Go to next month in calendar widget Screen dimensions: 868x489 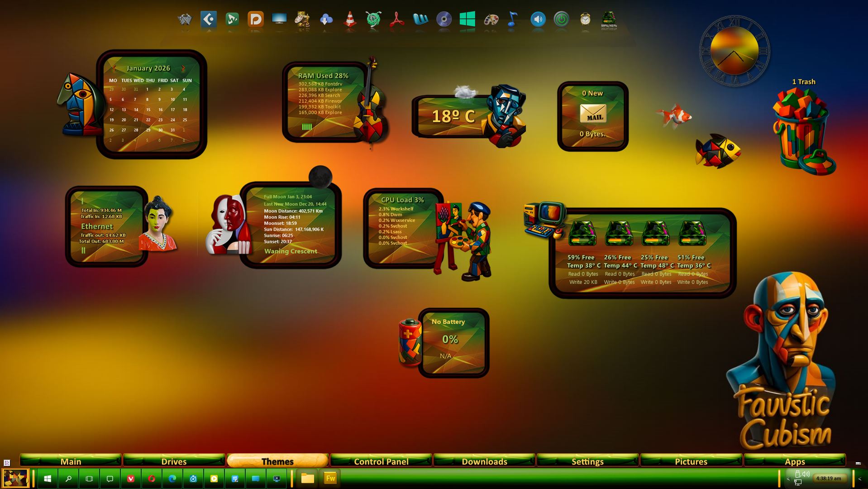183,68
